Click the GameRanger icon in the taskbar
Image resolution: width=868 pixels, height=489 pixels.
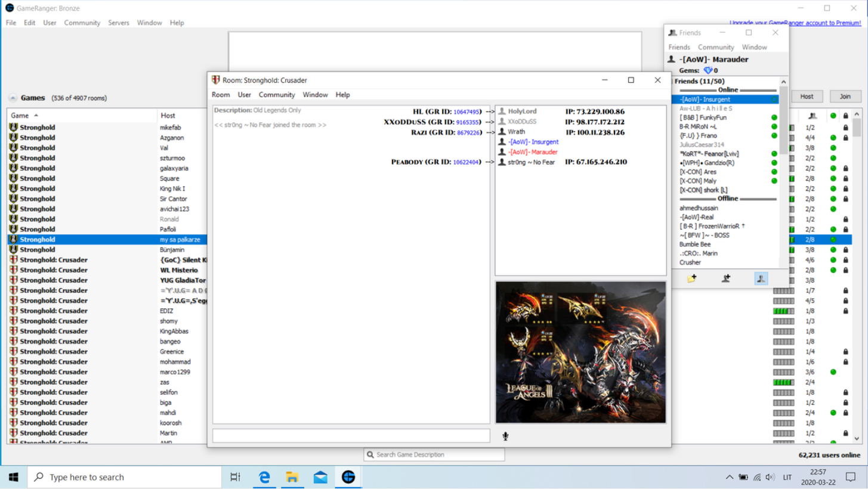point(348,477)
